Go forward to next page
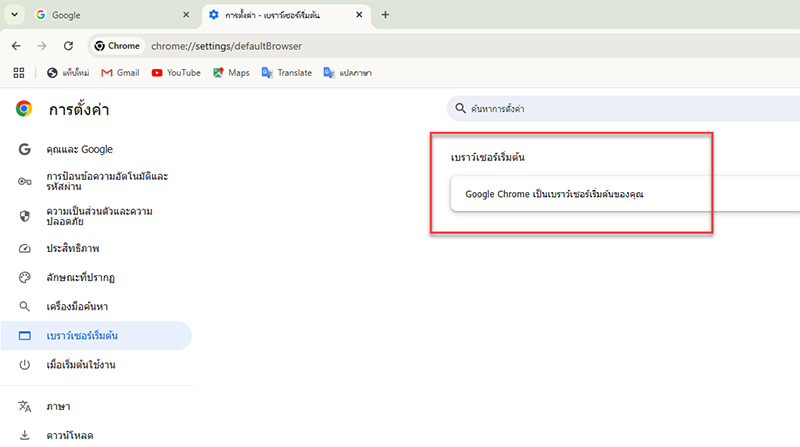The width and height of the screenshot is (800, 447). click(42, 46)
